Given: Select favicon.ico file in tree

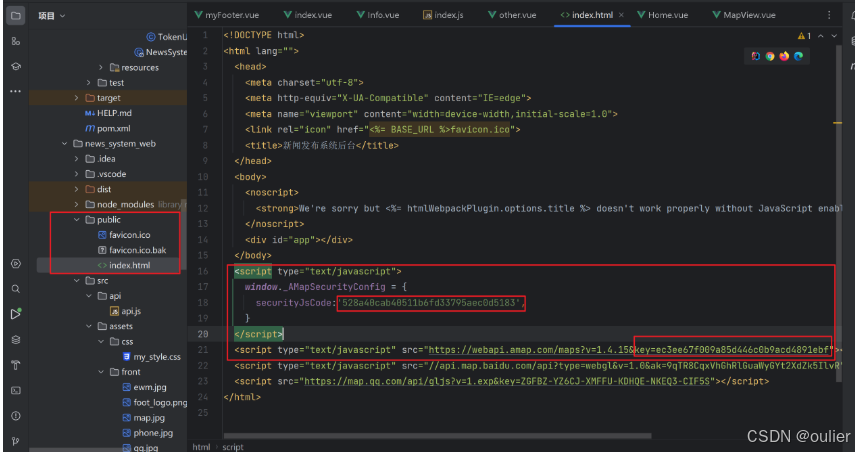Looking at the screenshot, I should tap(124, 235).
